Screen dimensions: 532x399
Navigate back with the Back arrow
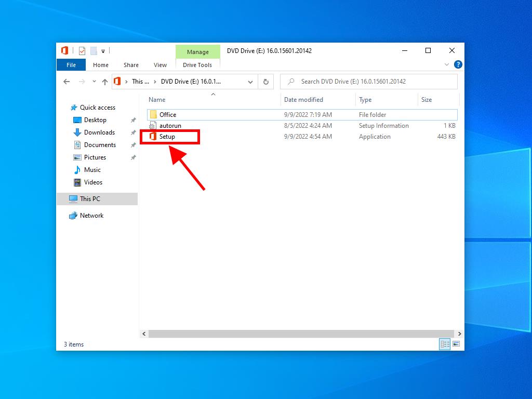(x=66, y=82)
